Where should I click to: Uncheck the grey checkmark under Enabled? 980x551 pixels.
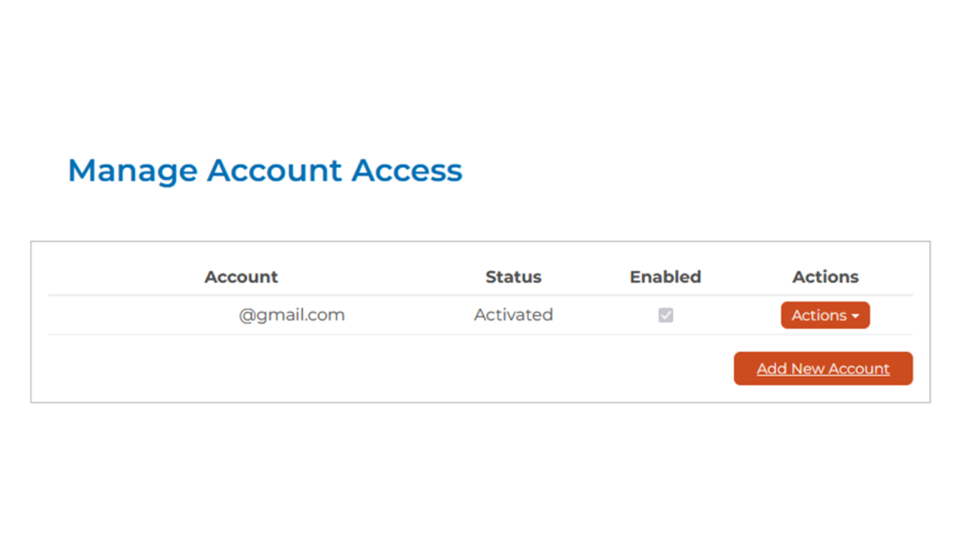click(x=666, y=315)
